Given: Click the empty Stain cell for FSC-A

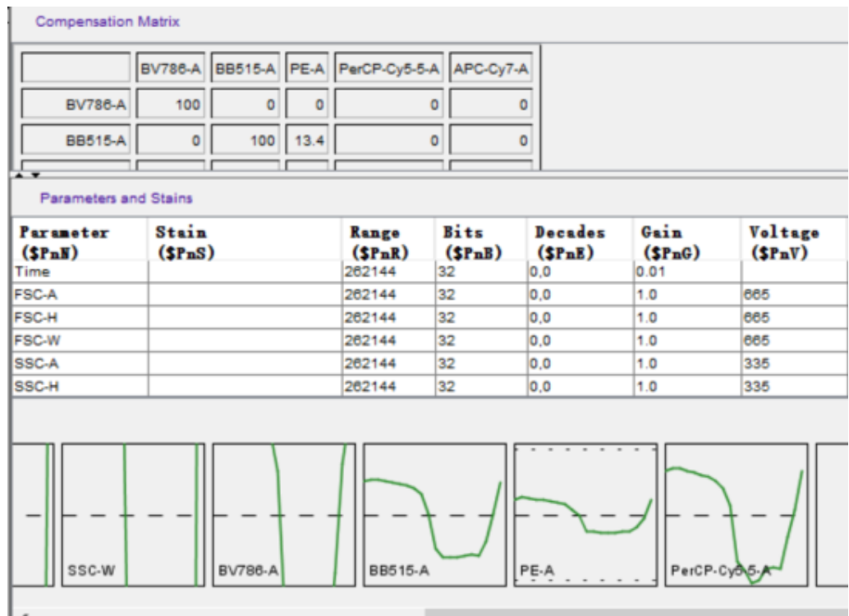Looking at the screenshot, I should click(245, 294).
